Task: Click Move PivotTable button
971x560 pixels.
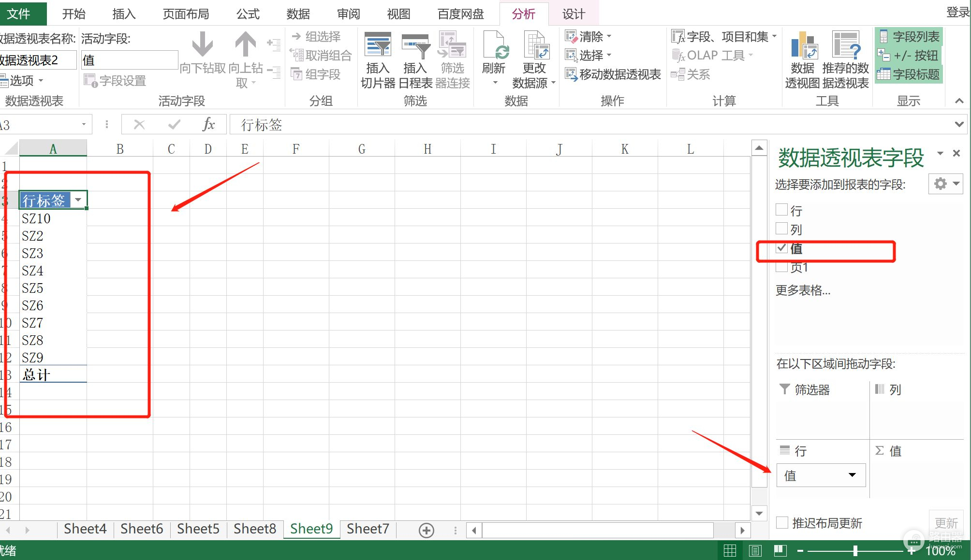Action: point(614,74)
